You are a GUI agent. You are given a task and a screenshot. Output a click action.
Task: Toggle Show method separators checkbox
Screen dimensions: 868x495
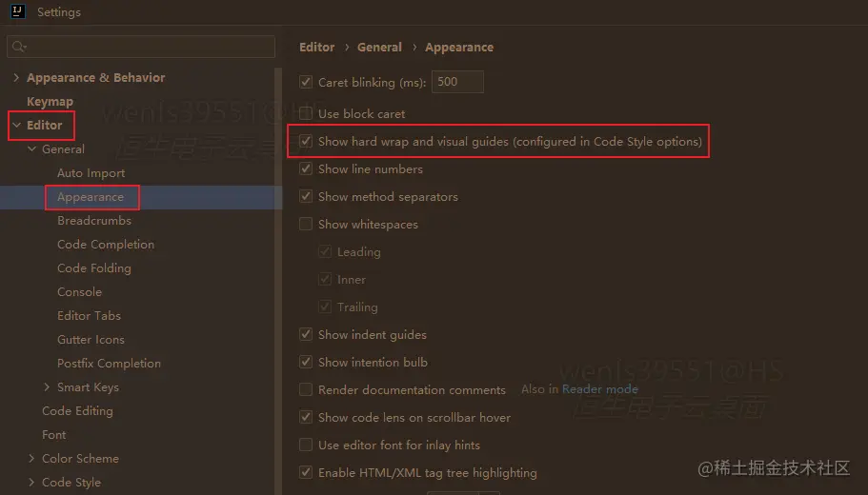[x=306, y=196]
